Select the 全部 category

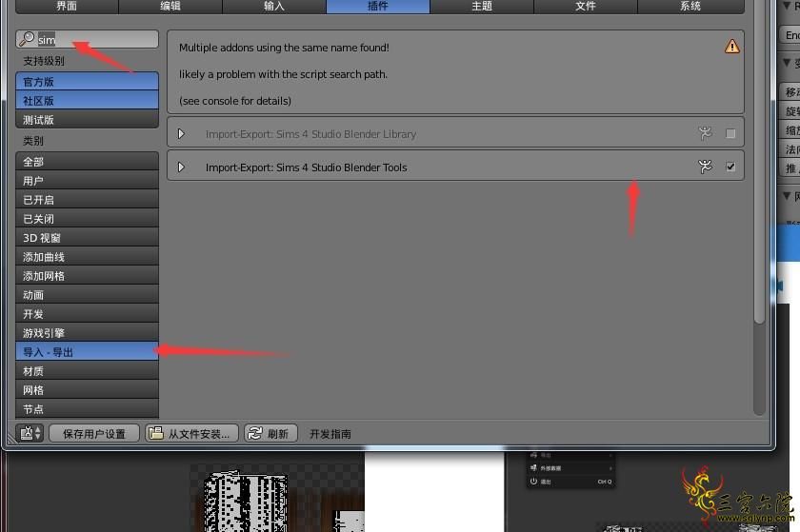pos(88,161)
